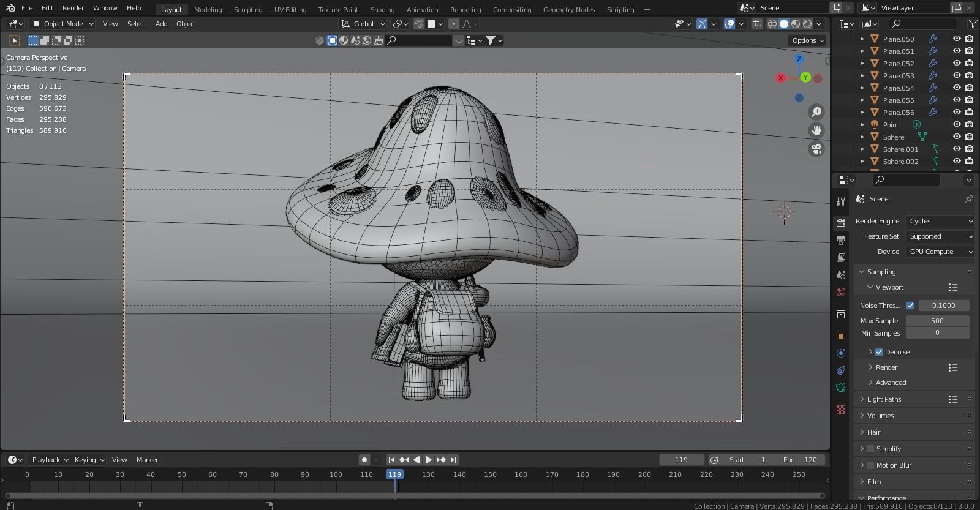The height and width of the screenshot is (510, 980).
Task: Open the Render menu
Action: click(73, 8)
